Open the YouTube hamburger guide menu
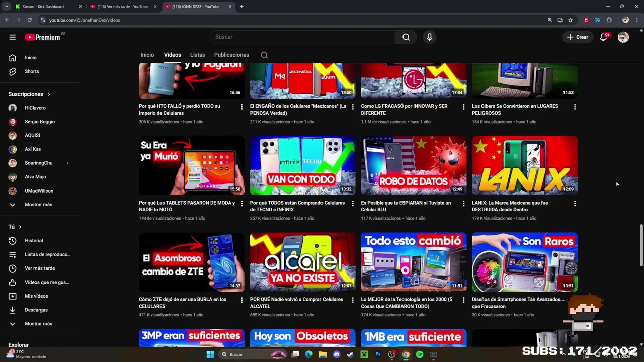Image resolution: width=644 pixels, height=362 pixels. pos(12,37)
